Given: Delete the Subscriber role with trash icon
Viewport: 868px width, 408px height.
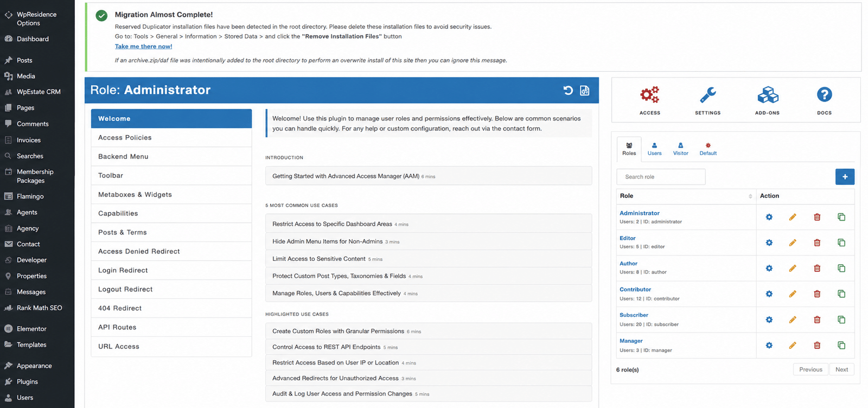Looking at the screenshot, I should point(817,320).
